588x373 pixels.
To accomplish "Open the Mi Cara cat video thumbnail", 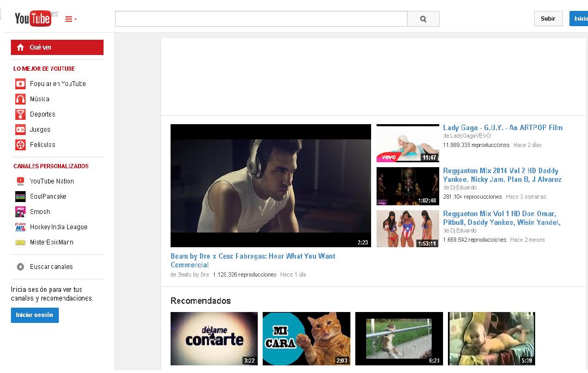I will 306,338.
